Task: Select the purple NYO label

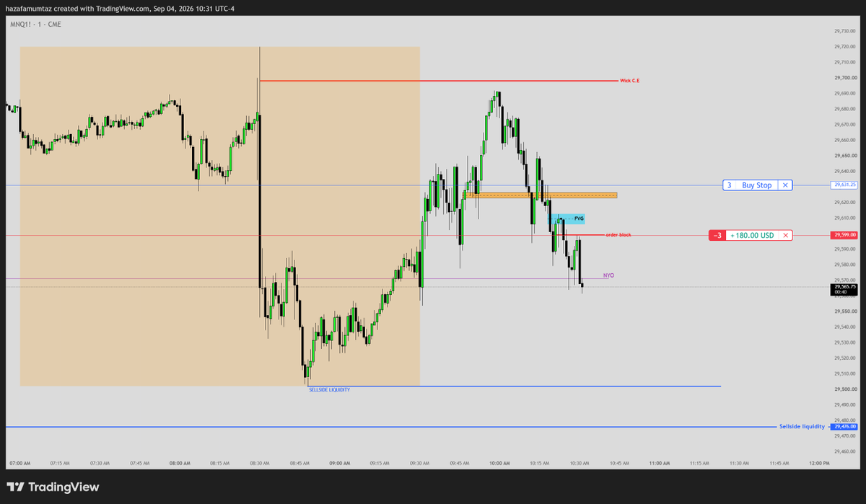Action: click(608, 275)
